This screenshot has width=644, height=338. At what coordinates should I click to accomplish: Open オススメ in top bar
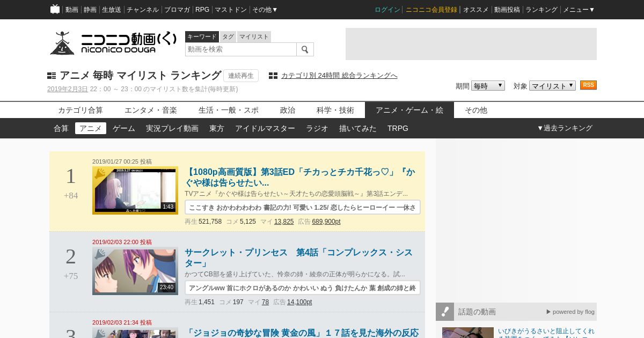[476, 10]
